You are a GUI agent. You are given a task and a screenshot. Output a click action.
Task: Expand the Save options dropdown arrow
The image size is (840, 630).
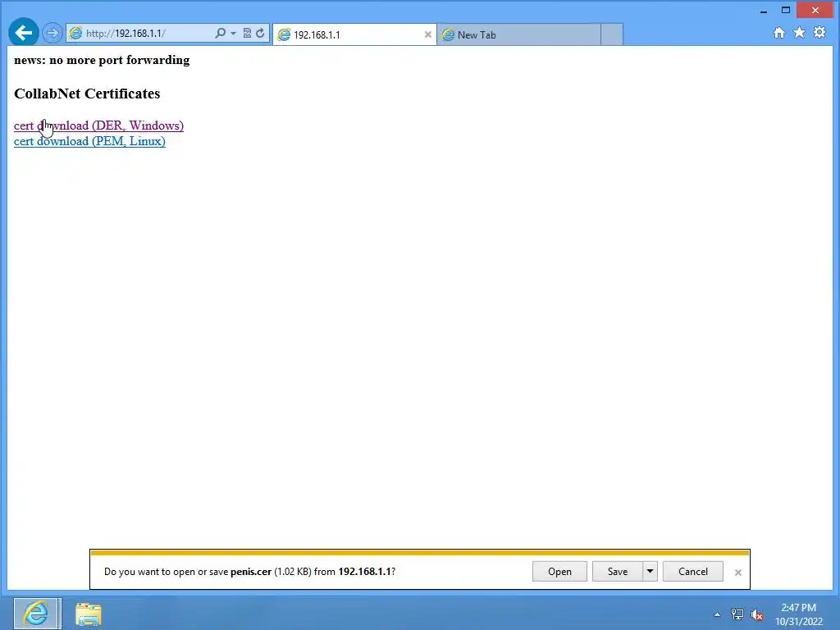pos(650,572)
